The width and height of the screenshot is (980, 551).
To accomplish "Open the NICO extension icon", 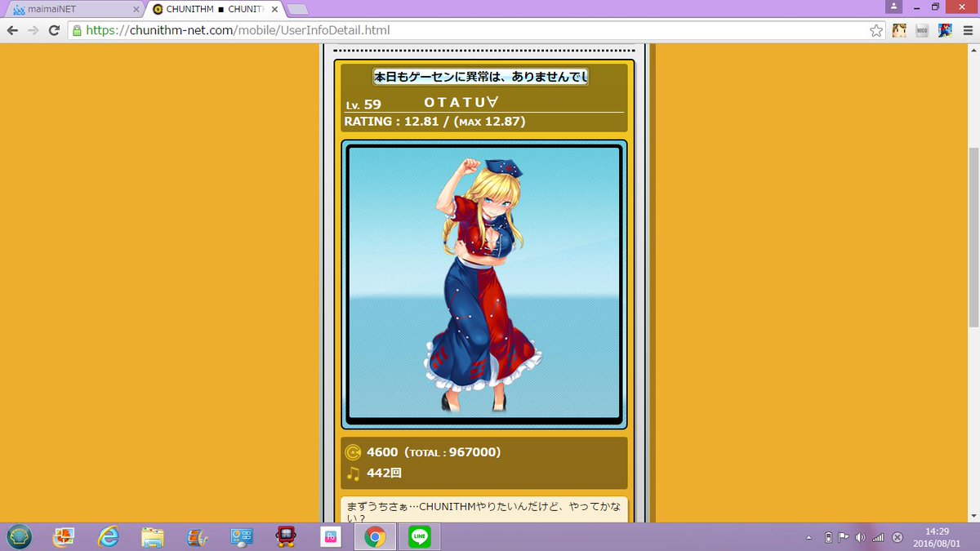I will tap(922, 30).
